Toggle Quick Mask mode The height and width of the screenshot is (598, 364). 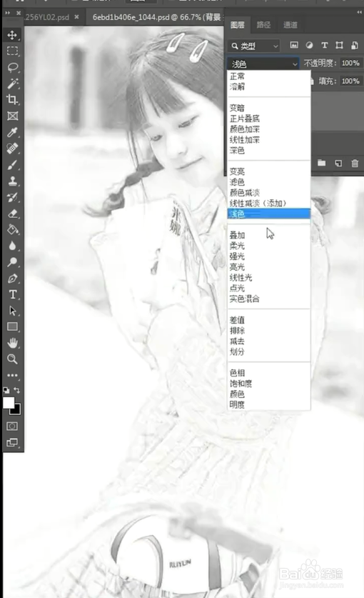pyautogui.click(x=12, y=426)
